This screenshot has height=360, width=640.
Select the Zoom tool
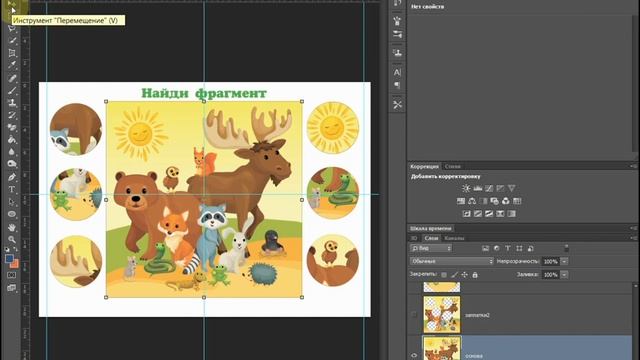[x=12, y=240]
